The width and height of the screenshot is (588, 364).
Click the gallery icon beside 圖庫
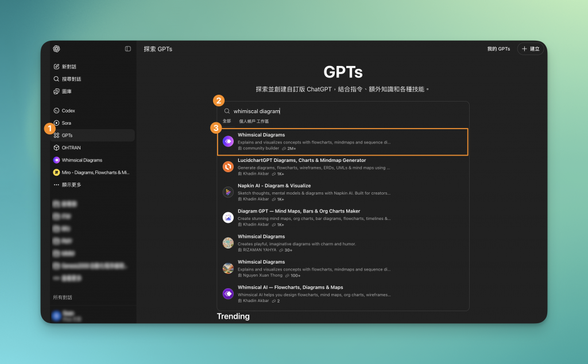[x=56, y=91]
